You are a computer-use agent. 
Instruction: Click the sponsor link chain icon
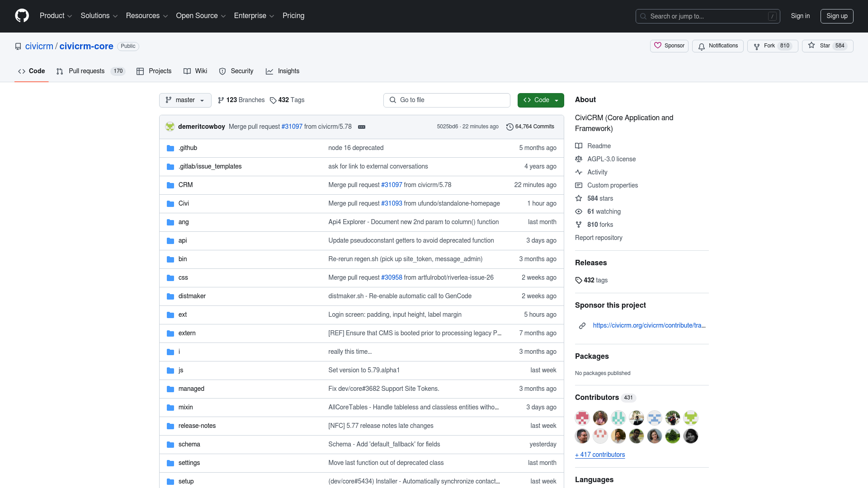point(582,326)
